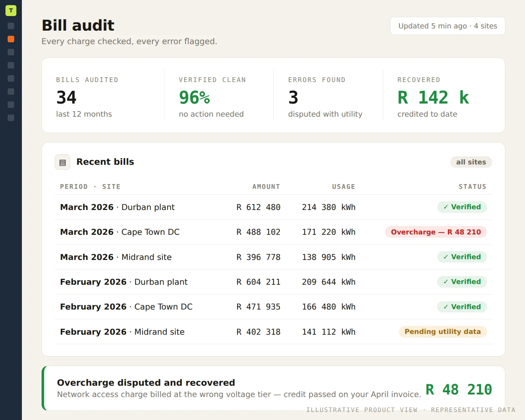Click the Recent bills section title

105,162
